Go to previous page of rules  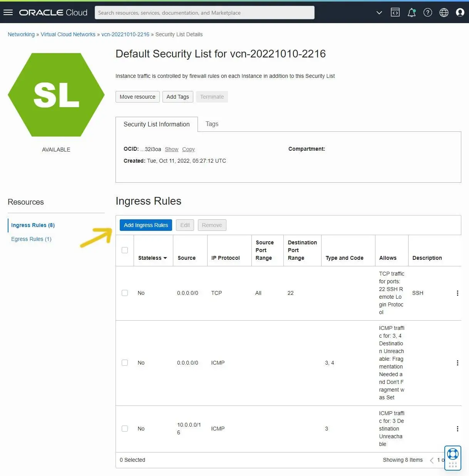[x=432, y=460]
